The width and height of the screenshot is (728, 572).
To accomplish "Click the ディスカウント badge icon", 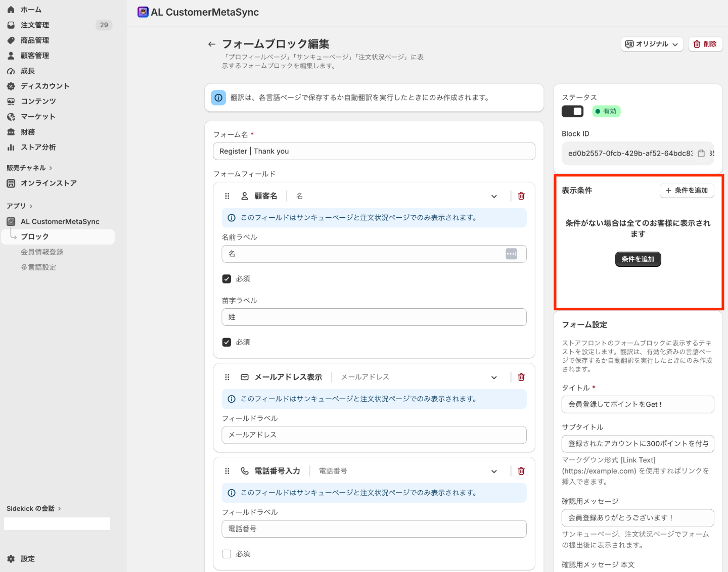I will 11,86.
